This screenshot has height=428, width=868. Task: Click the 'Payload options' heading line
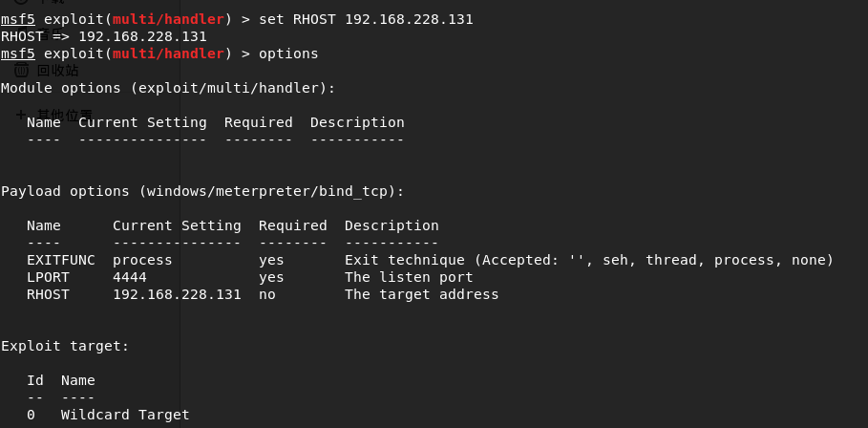(202, 191)
